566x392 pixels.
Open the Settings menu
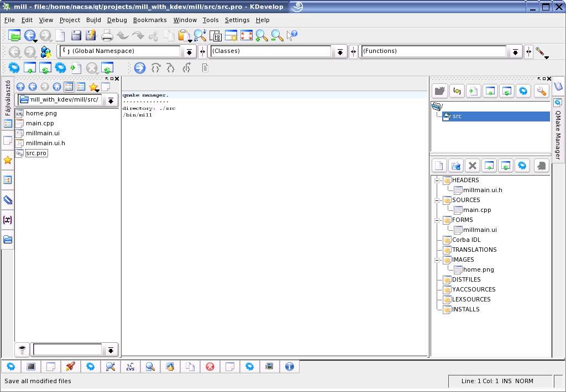[x=237, y=20]
